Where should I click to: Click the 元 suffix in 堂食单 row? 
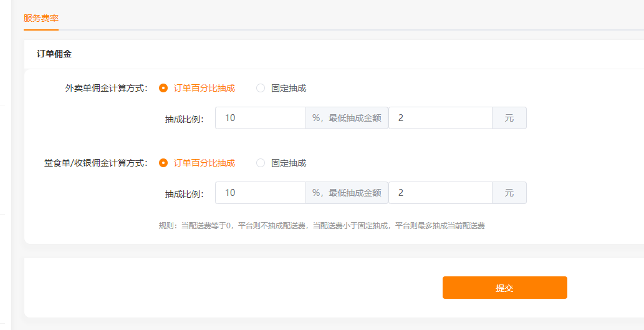[x=509, y=193]
